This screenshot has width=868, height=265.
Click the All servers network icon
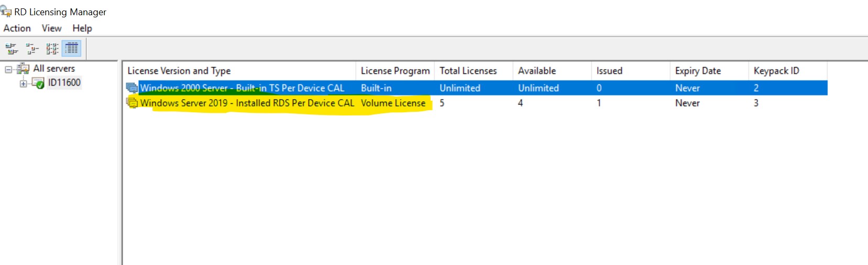coord(23,69)
